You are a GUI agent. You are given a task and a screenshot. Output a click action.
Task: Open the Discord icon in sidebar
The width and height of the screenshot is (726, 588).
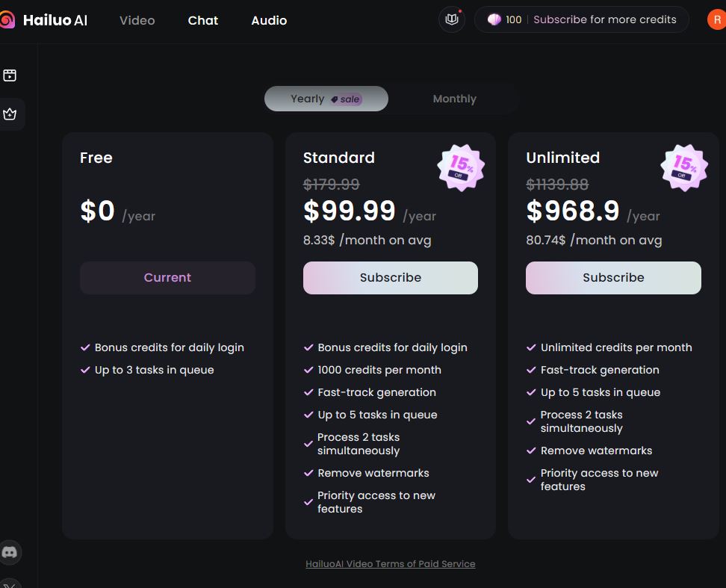10,553
